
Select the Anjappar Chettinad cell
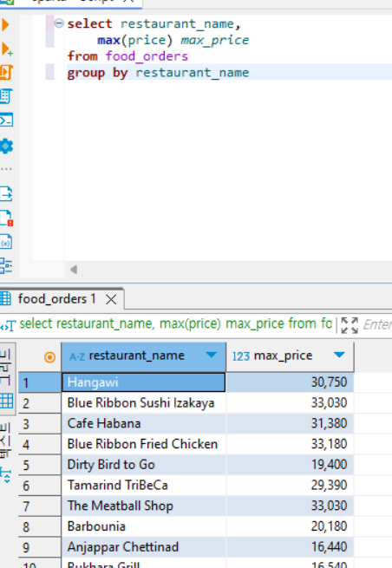pyautogui.click(x=143, y=547)
